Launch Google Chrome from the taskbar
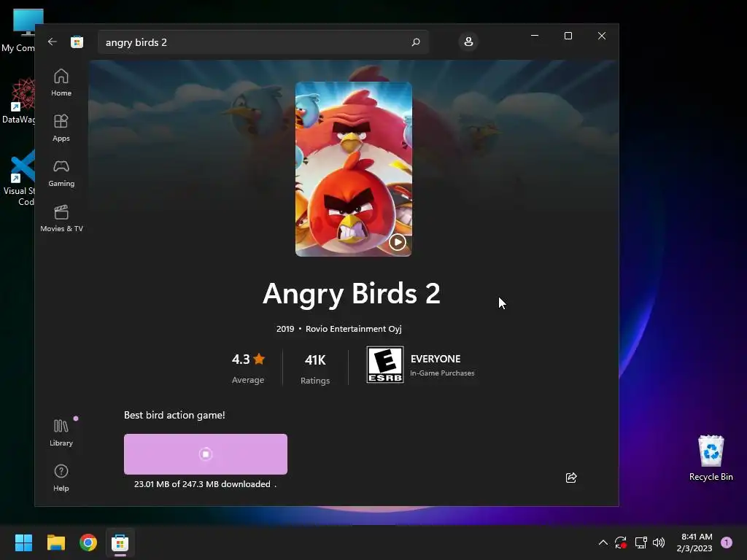 tap(88, 542)
